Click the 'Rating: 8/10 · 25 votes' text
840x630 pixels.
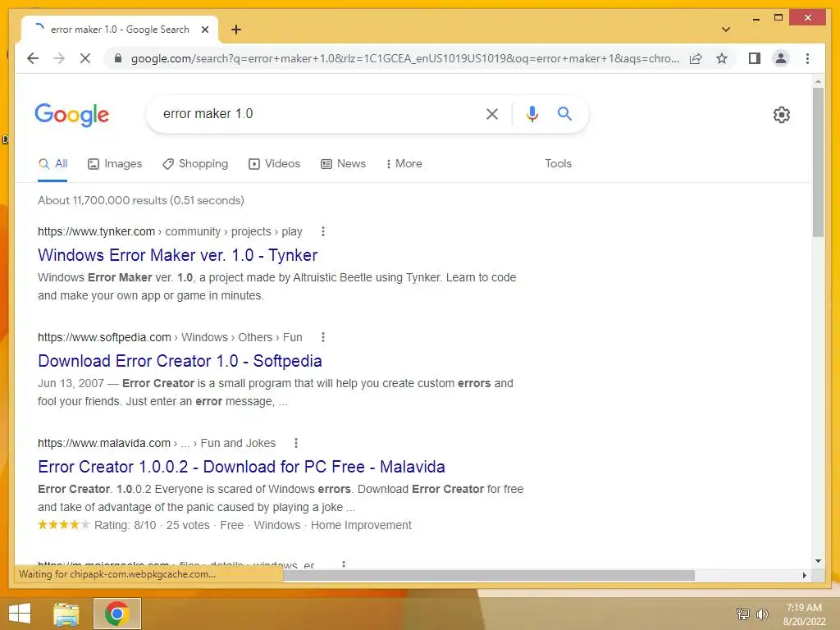[x=152, y=526]
